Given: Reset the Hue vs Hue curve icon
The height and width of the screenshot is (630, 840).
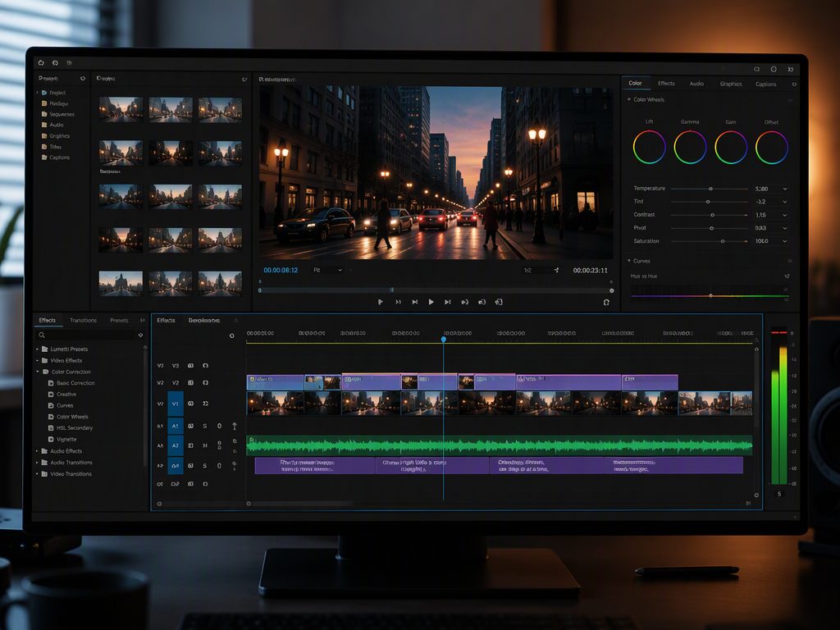Looking at the screenshot, I should (787, 276).
